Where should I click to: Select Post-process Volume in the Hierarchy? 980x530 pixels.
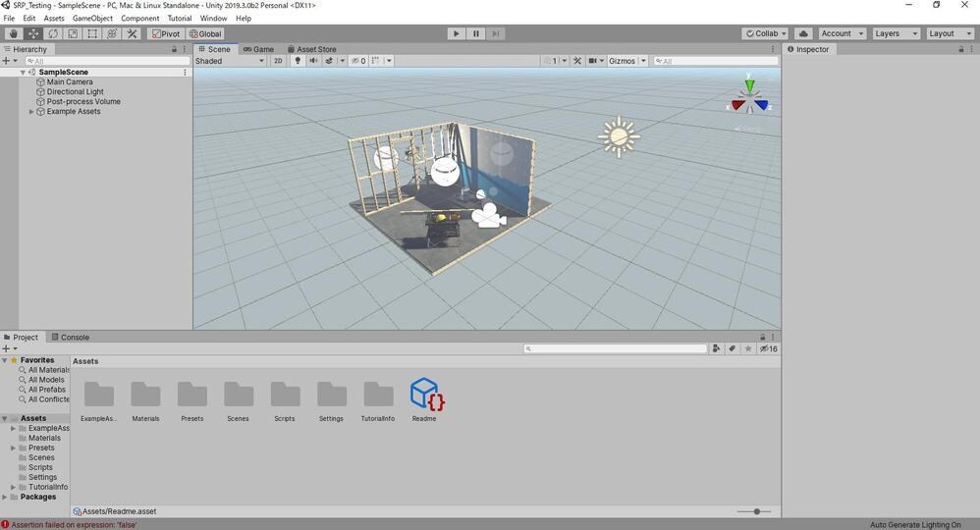click(83, 101)
